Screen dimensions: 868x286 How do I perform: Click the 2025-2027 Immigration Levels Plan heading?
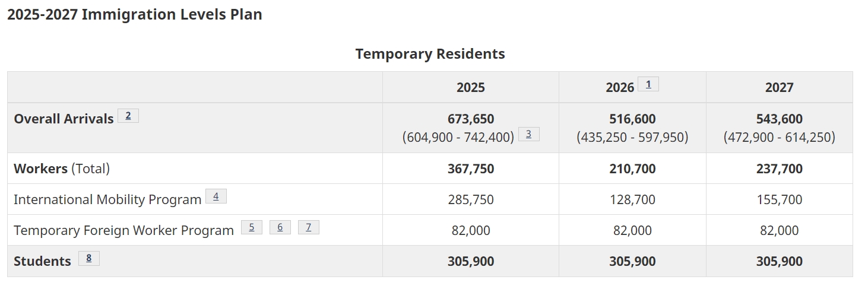click(x=135, y=15)
